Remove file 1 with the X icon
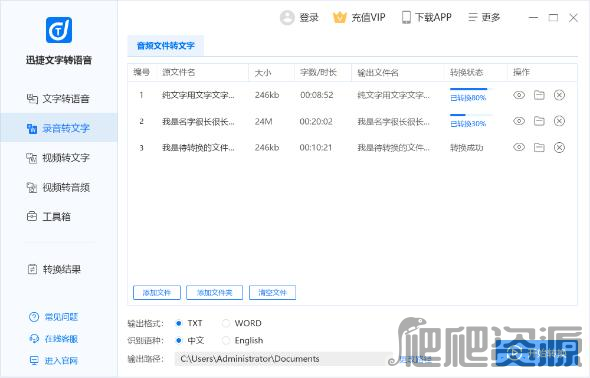The image size is (590, 378). click(x=560, y=95)
